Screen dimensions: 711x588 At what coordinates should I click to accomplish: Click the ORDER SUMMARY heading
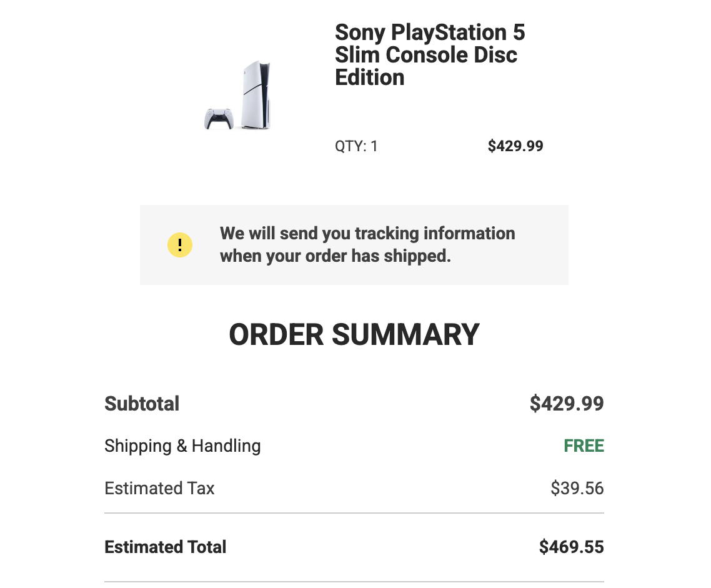[354, 334]
